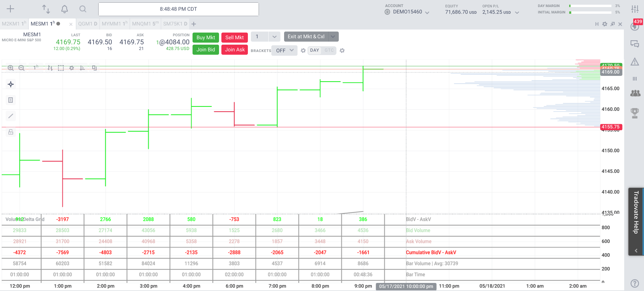
Task: Open chart settings gear in chart toolbar
Action: (x=71, y=68)
